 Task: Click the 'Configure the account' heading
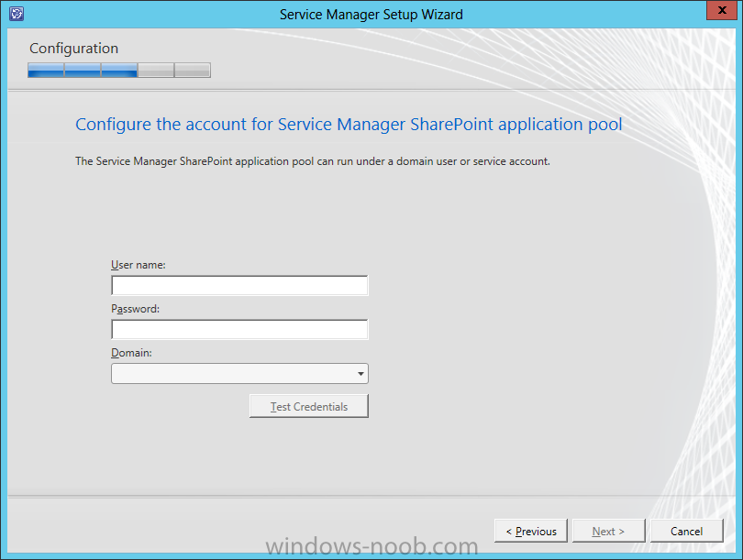349,125
